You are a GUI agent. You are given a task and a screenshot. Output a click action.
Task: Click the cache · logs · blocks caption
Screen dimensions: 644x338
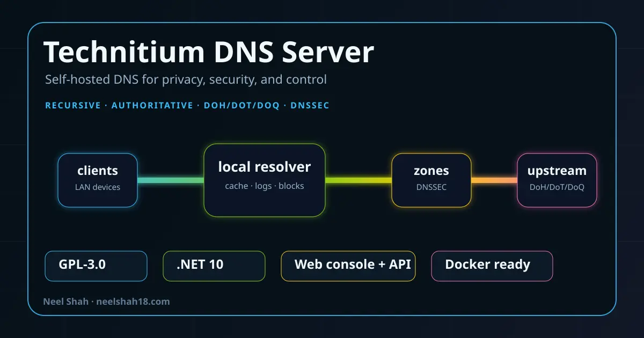click(265, 186)
